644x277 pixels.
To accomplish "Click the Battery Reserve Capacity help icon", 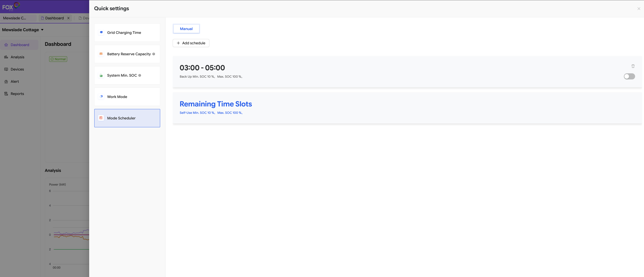I will (154, 54).
